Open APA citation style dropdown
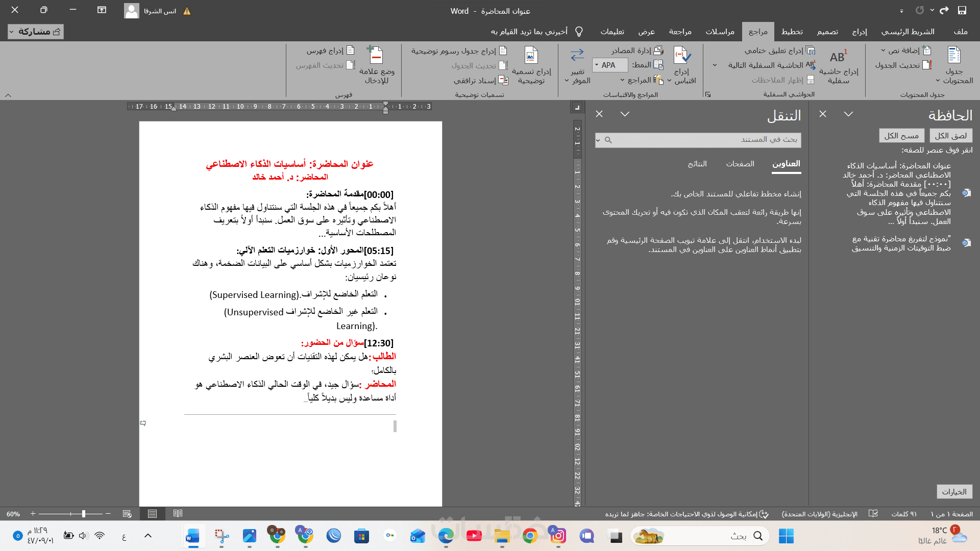The image size is (980, 551). click(x=597, y=65)
